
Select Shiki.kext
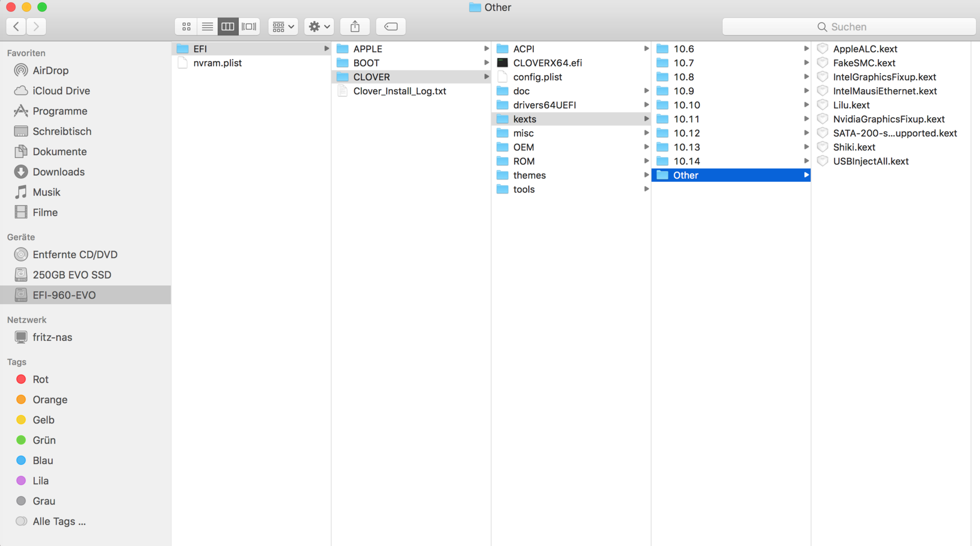[891, 147]
